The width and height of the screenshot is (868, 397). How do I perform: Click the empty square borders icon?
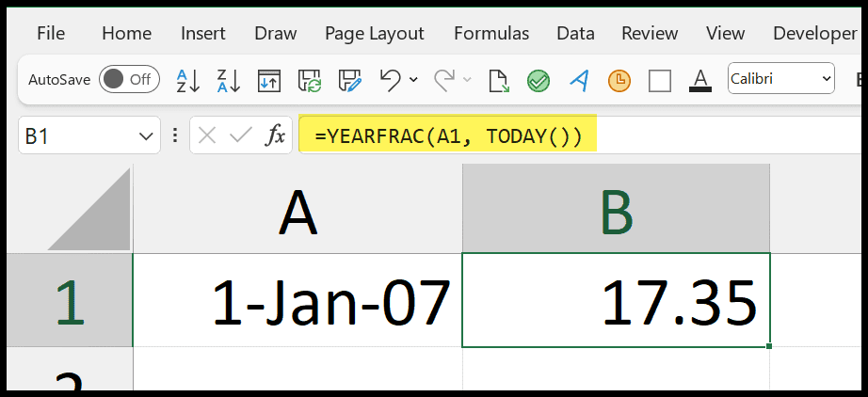pos(660,80)
